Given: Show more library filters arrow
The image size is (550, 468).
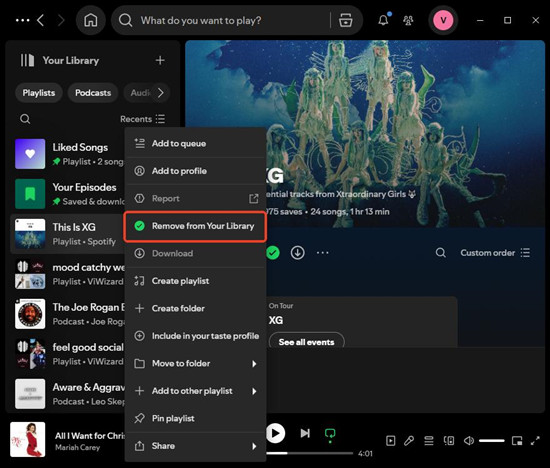Looking at the screenshot, I should (161, 93).
